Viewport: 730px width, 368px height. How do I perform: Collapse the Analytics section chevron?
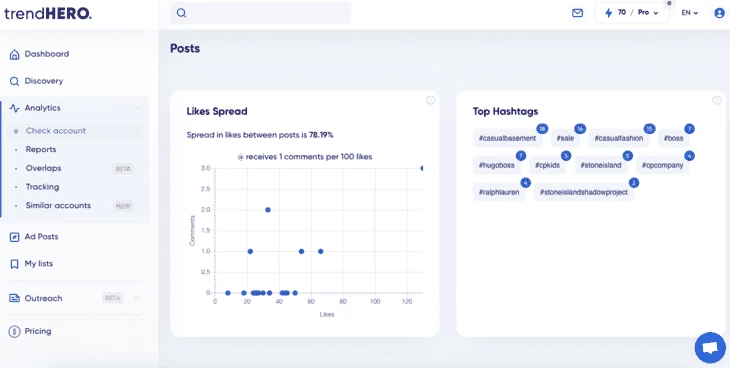point(137,109)
